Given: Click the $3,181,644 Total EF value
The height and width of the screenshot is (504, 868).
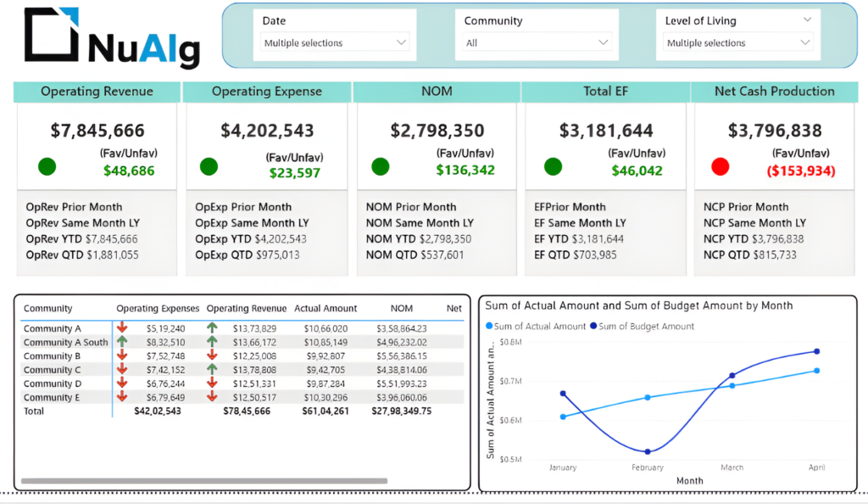Looking at the screenshot, I should click(x=606, y=131).
